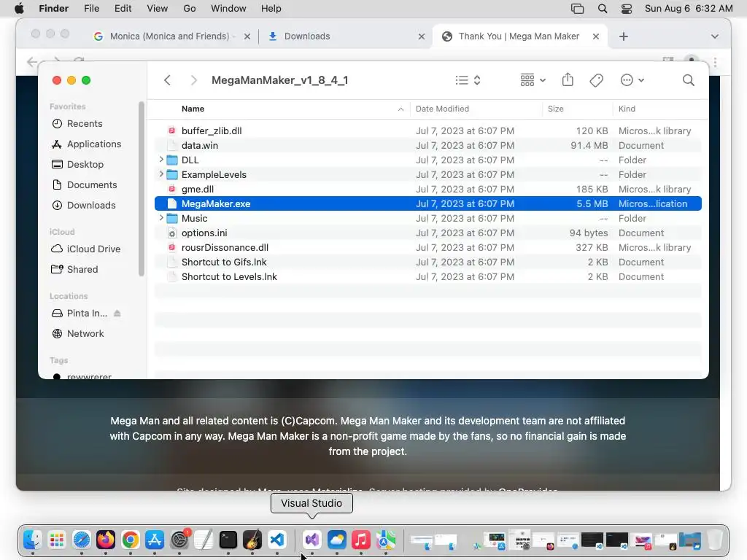Open the Help menu

pos(271,9)
